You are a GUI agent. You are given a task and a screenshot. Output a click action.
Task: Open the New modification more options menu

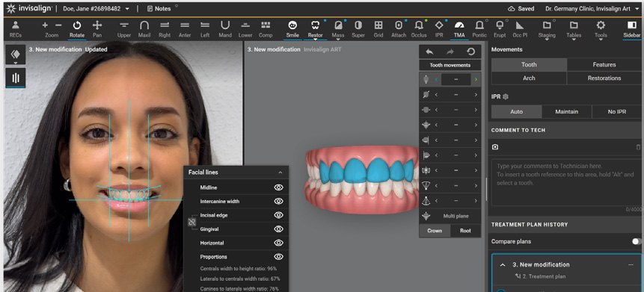pyautogui.click(x=631, y=265)
